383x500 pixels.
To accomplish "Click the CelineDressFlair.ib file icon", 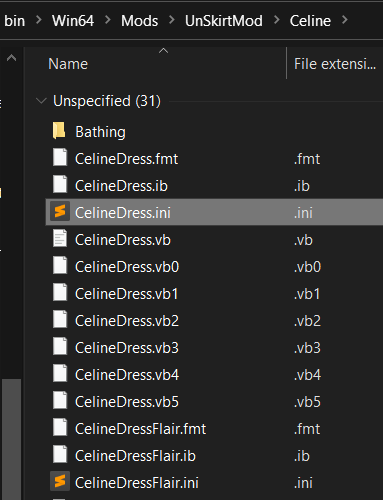I will click(x=60, y=455).
